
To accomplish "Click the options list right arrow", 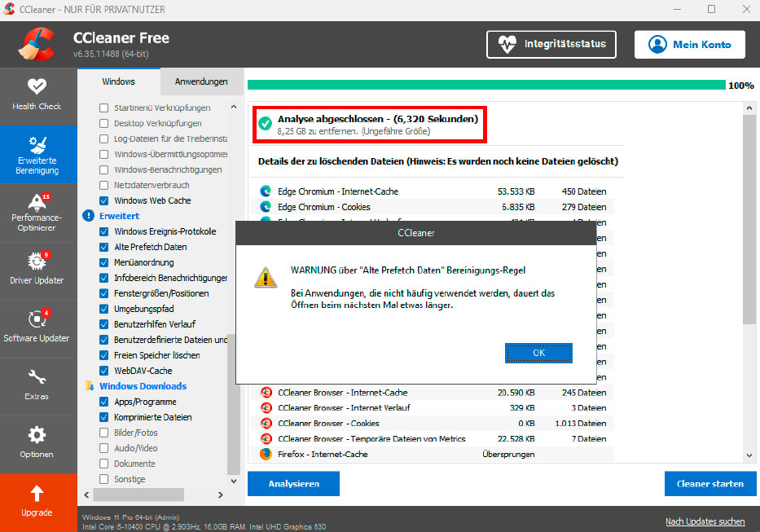I will click(221, 495).
